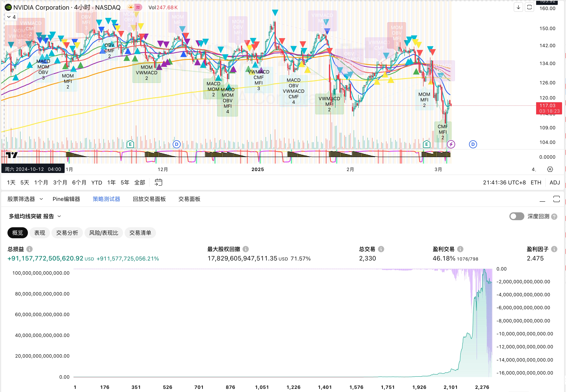The image size is (566, 392).
Task: Select the 风险/表现比 tab
Action: [104, 233]
